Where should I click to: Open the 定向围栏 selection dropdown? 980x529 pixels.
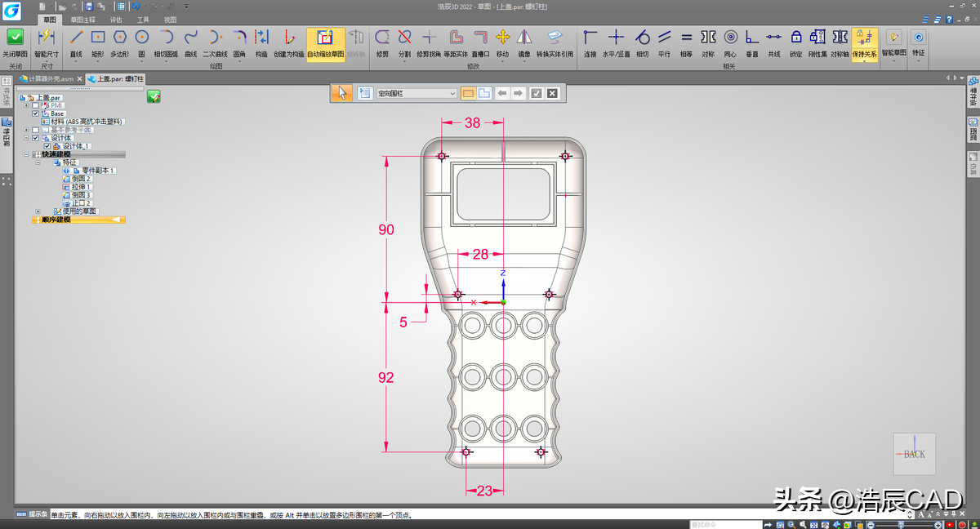coord(452,94)
